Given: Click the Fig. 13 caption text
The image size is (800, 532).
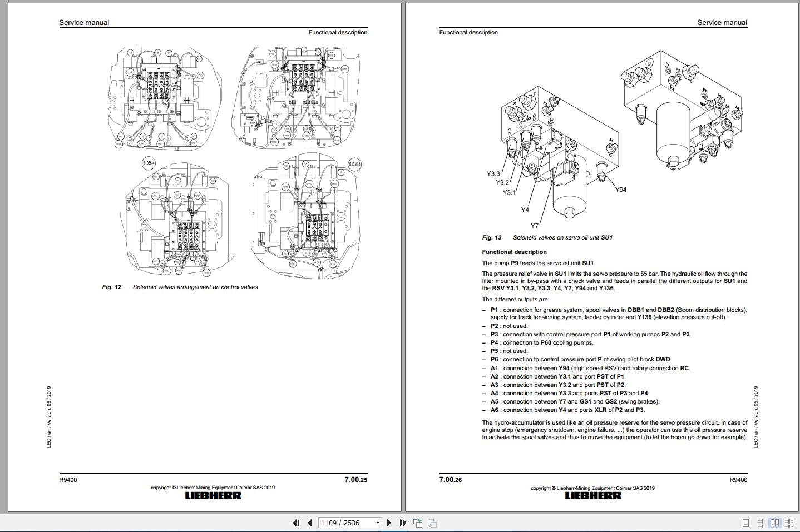Looking at the screenshot, I should [x=547, y=237].
